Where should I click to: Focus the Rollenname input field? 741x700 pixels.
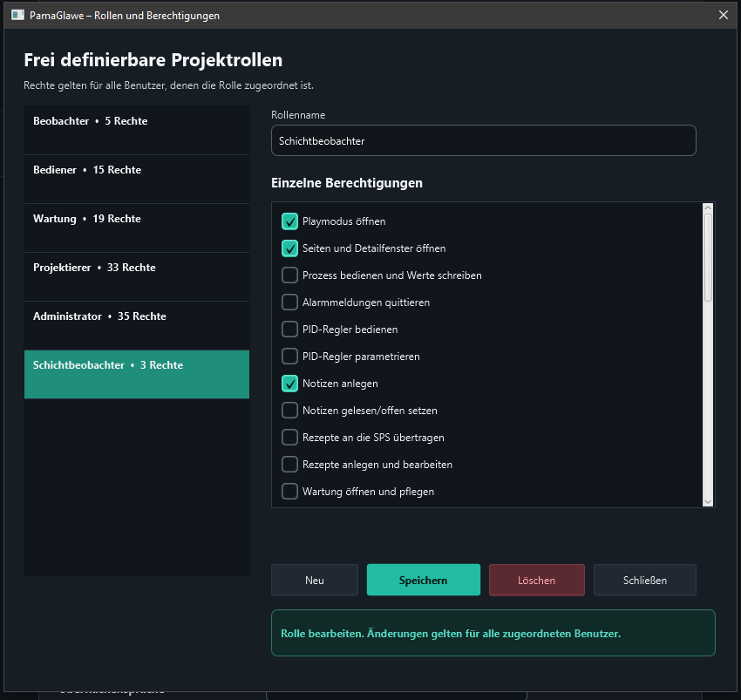pos(484,140)
